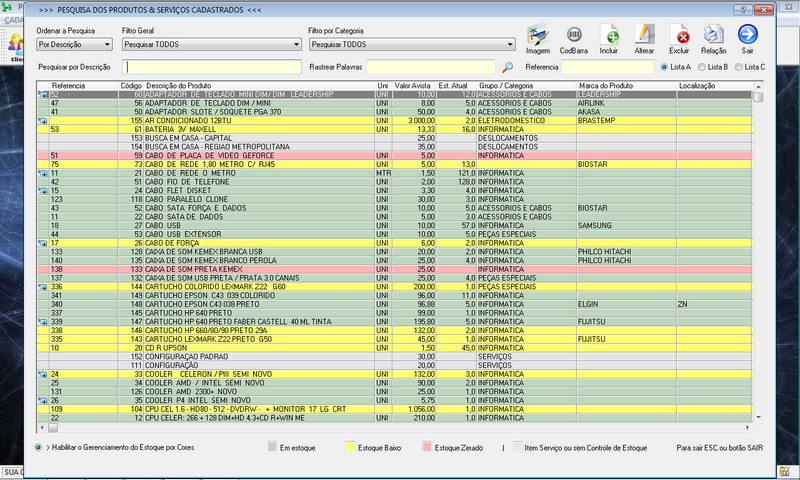Viewport: 800px width, 480px height.
Task: Select the CABO PARALELO CLONE row
Action: click(x=394, y=199)
